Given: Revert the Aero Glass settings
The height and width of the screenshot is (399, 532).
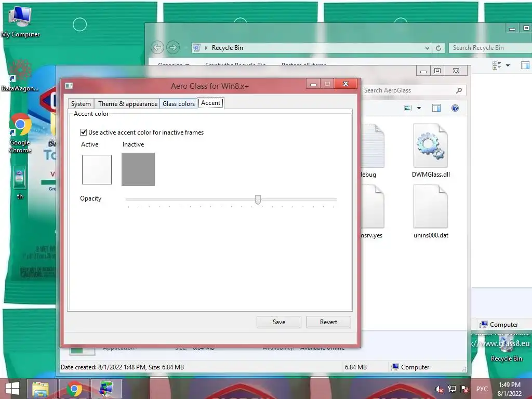Looking at the screenshot, I should 328,322.
